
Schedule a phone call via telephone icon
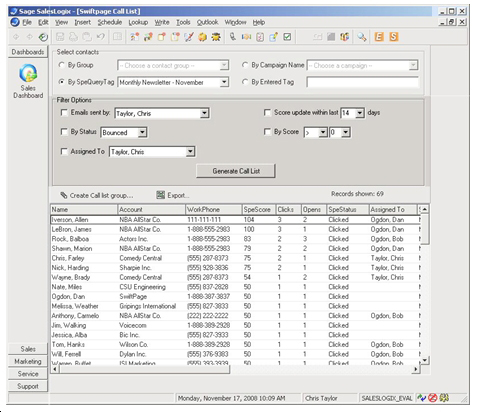(x=233, y=37)
